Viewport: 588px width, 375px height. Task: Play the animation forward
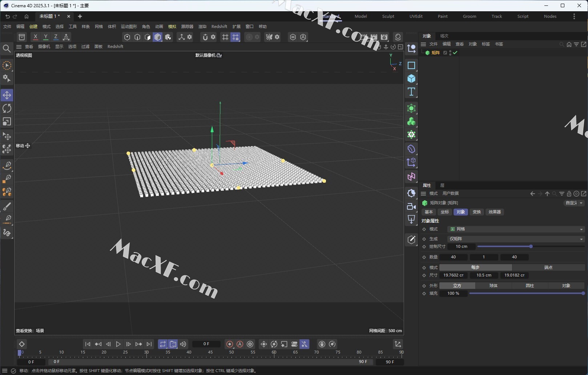(x=118, y=344)
